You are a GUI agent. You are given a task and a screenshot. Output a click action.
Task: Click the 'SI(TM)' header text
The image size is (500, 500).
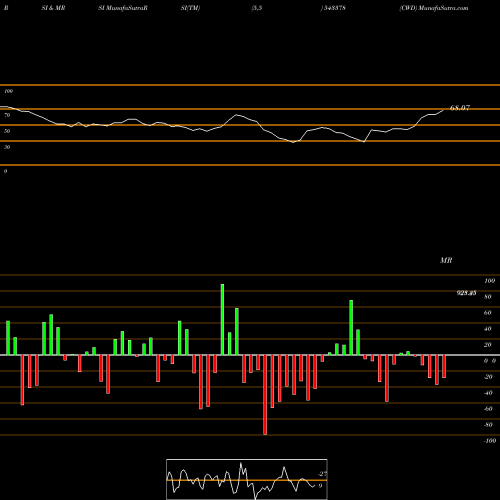[190, 8]
